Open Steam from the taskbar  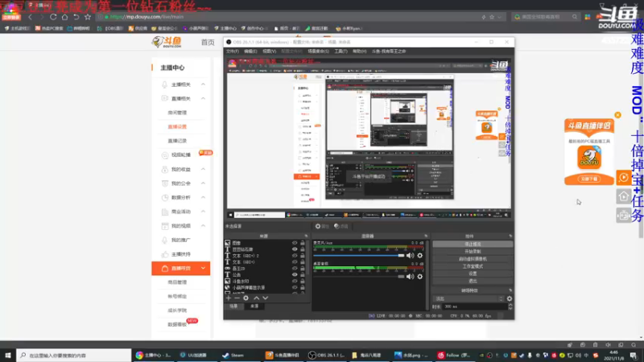[x=233, y=355]
